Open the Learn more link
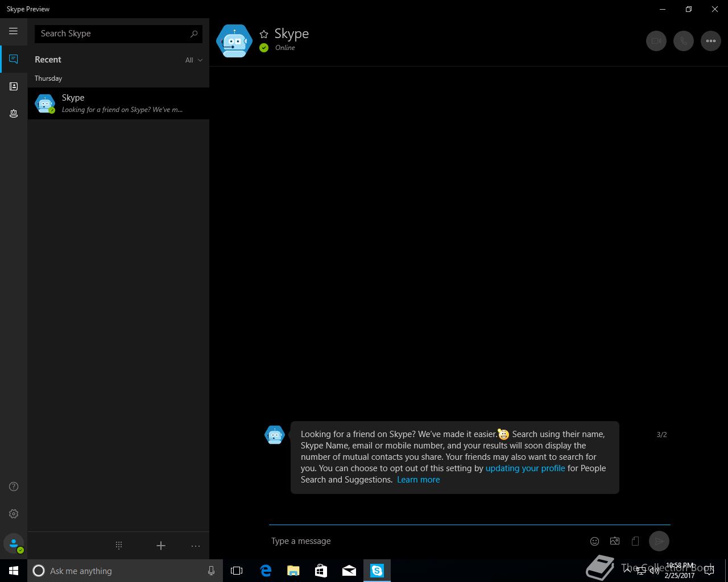728x582 pixels. click(418, 480)
